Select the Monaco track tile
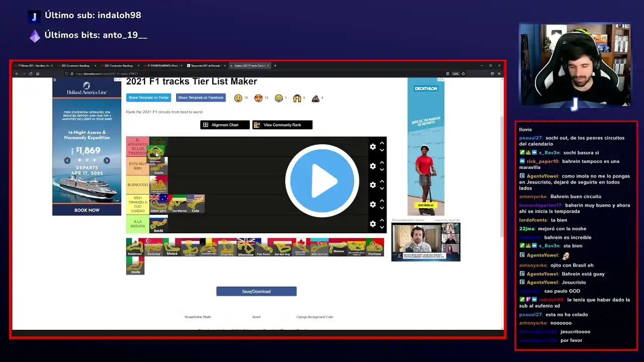The image size is (644, 362). point(338,247)
